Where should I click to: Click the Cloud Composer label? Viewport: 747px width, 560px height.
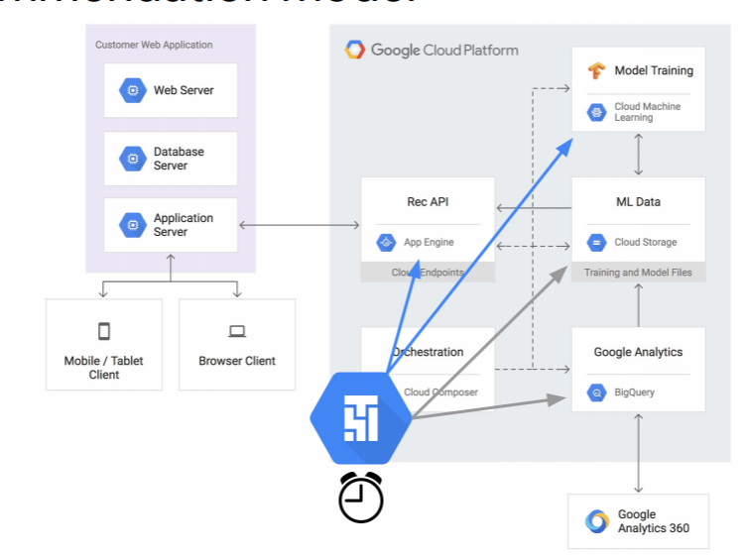tap(440, 392)
